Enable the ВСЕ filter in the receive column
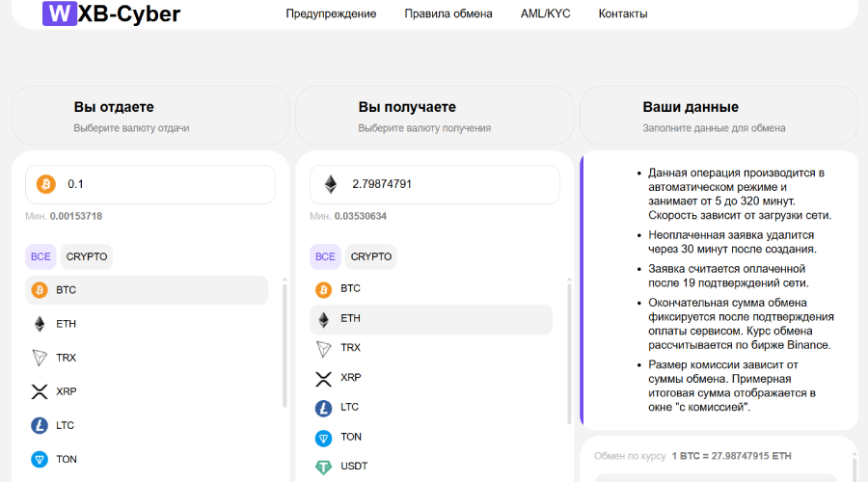Screen dimensions: 868x482 pyautogui.click(x=325, y=256)
